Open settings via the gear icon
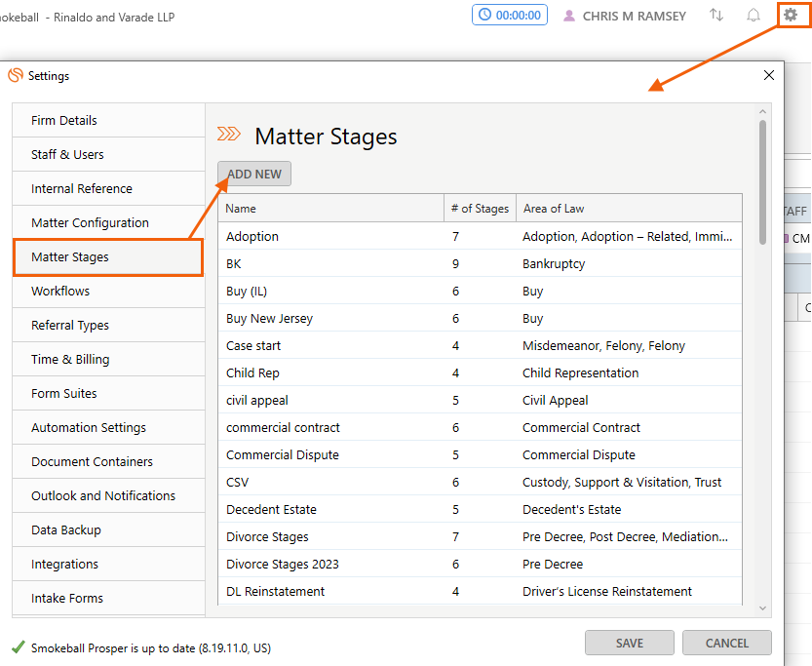Image resolution: width=812 pixels, height=666 pixels. click(x=791, y=15)
